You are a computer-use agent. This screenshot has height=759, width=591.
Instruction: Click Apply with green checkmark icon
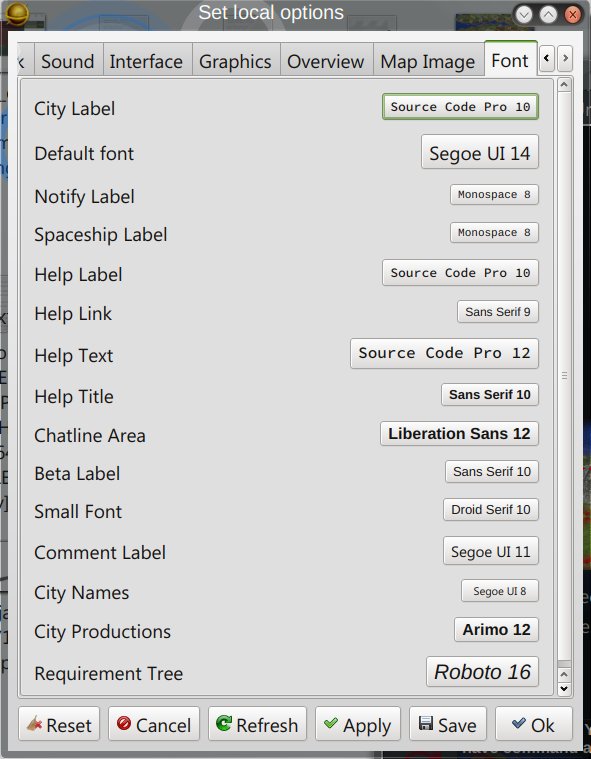[x=358, y=724]
